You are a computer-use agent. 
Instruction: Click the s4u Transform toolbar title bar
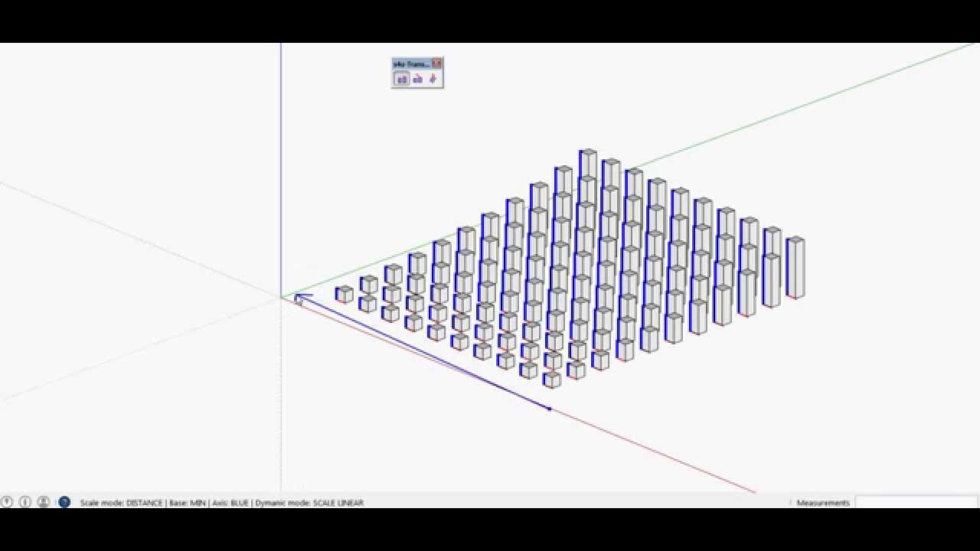point(411,64)
